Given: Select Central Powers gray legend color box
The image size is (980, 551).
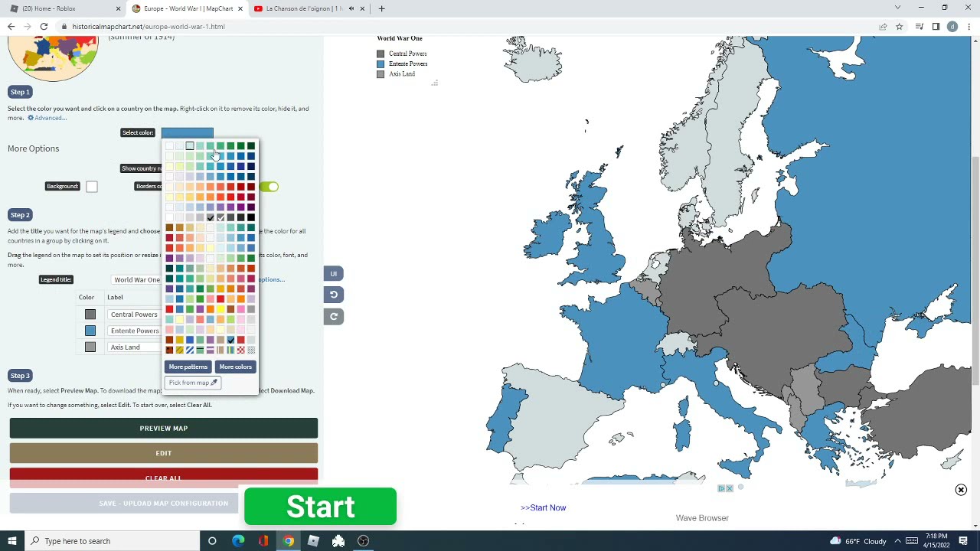Looking at the screenshot, I should click(90, 315).
